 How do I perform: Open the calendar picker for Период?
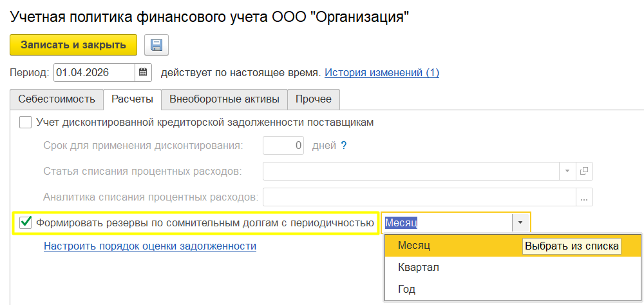(x=143, y=73)
